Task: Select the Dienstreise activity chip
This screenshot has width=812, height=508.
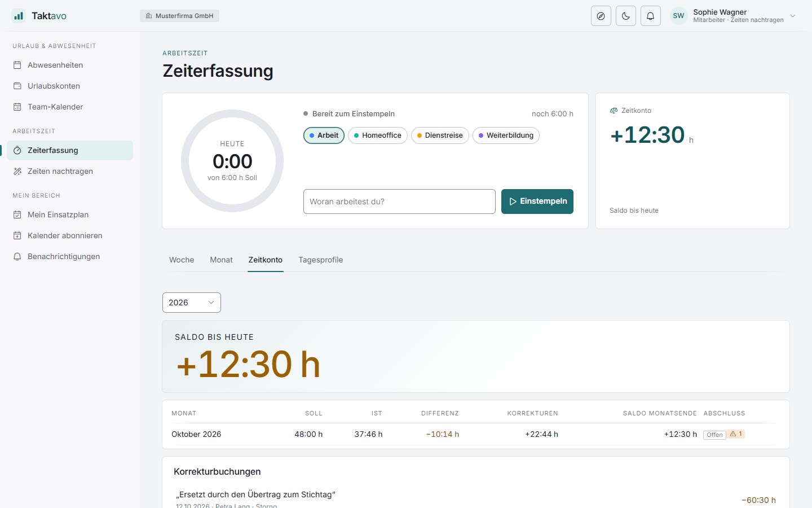Action: coord(440,135)
